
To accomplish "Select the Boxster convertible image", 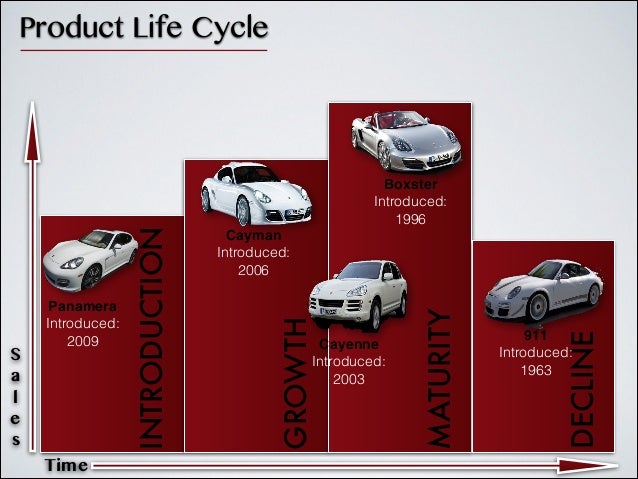I will click(406, 140).
